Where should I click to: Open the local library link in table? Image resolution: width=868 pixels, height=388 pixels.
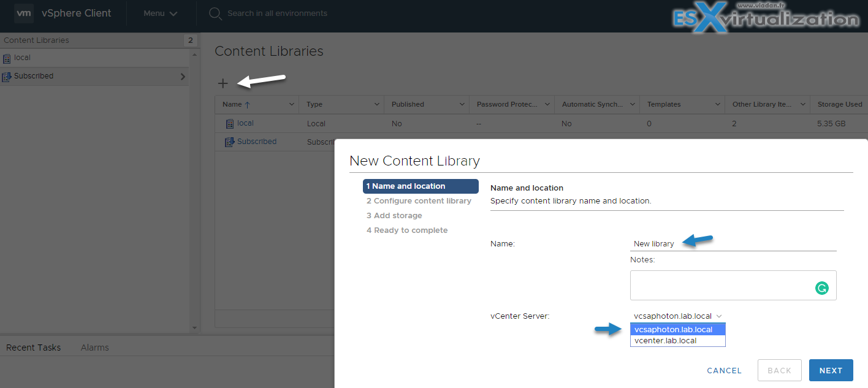click(x=245, y=123)
